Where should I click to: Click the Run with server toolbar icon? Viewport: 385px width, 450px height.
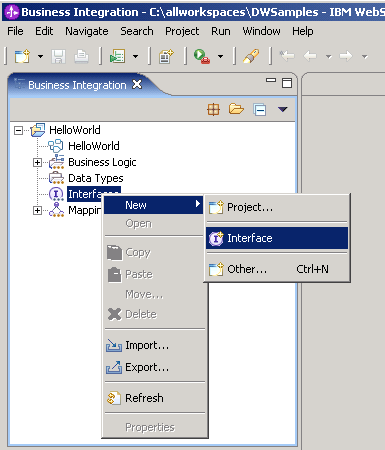pos(202,56)
